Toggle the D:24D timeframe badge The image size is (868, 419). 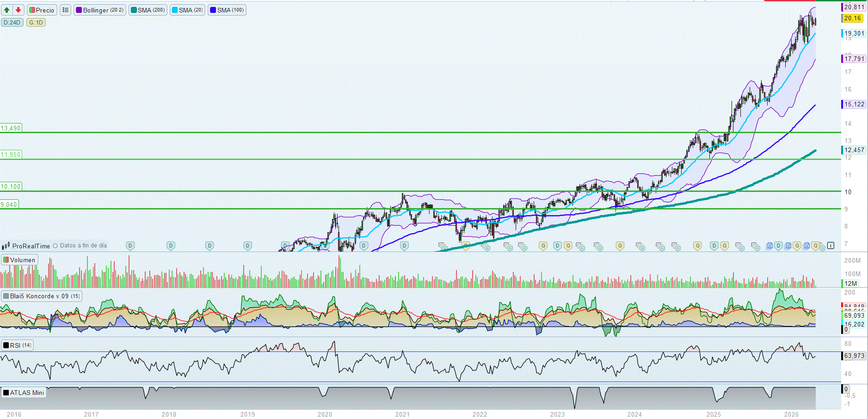(12, 22)
